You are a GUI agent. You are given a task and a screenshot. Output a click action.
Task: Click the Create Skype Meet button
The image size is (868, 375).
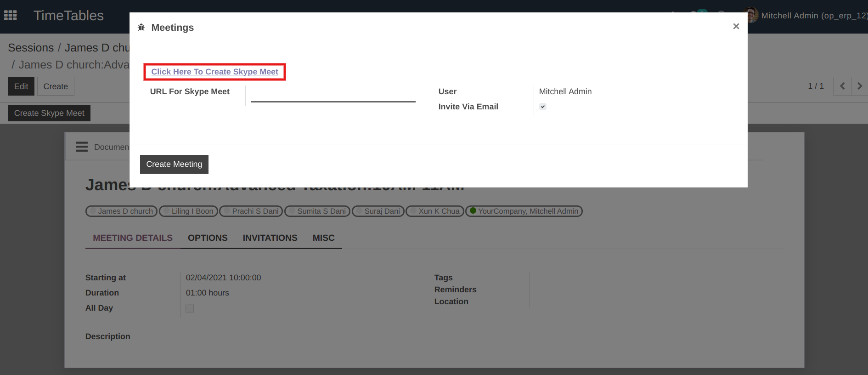49,113
